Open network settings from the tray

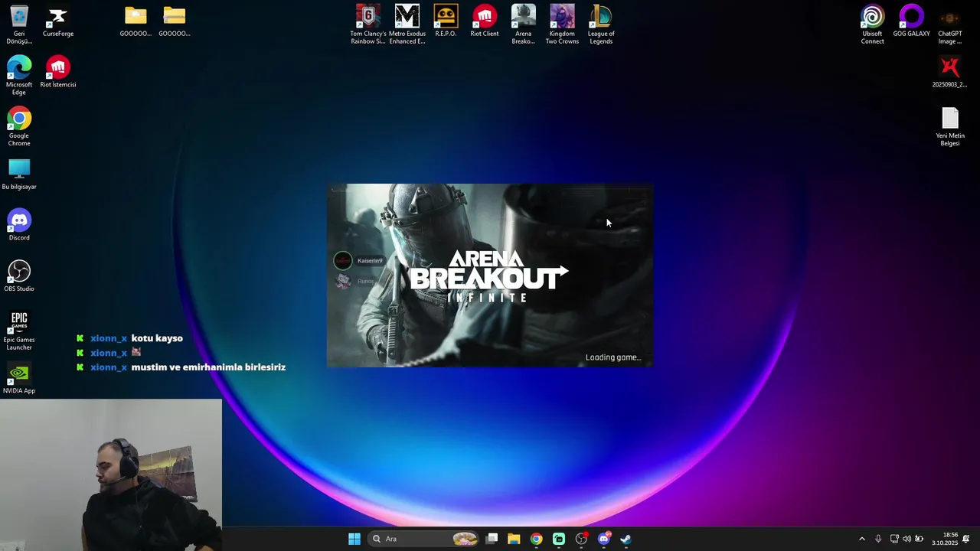point(894,539)
